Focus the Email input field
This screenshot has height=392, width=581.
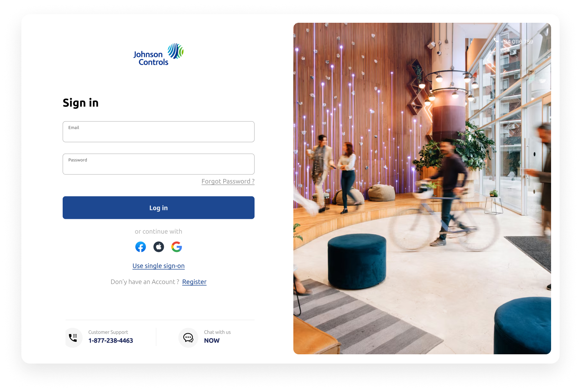tap(158, 132)
